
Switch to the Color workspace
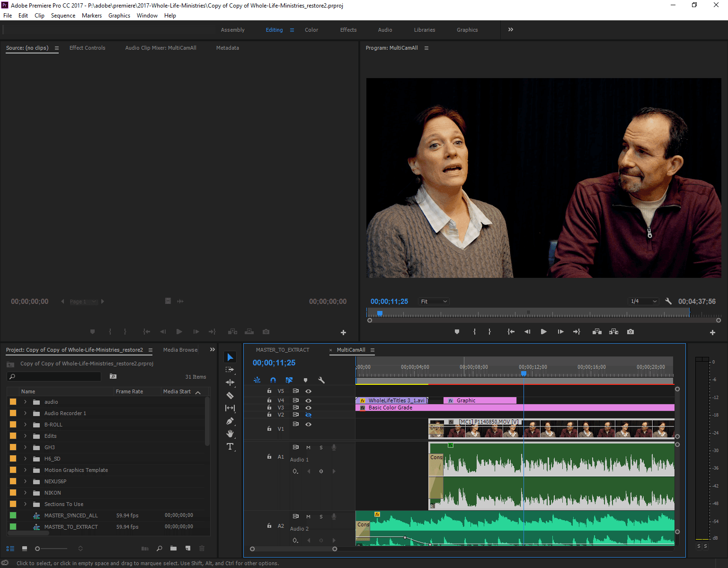311,30
